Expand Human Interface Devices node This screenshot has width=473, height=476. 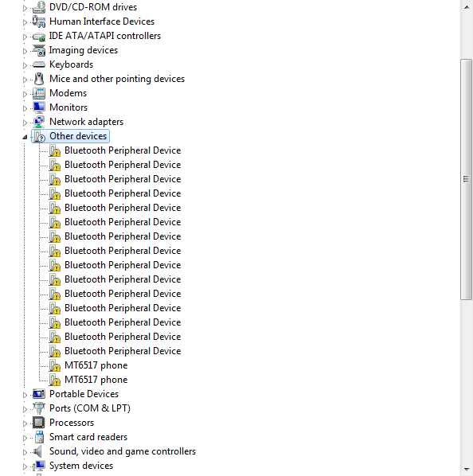coord(25,22)
